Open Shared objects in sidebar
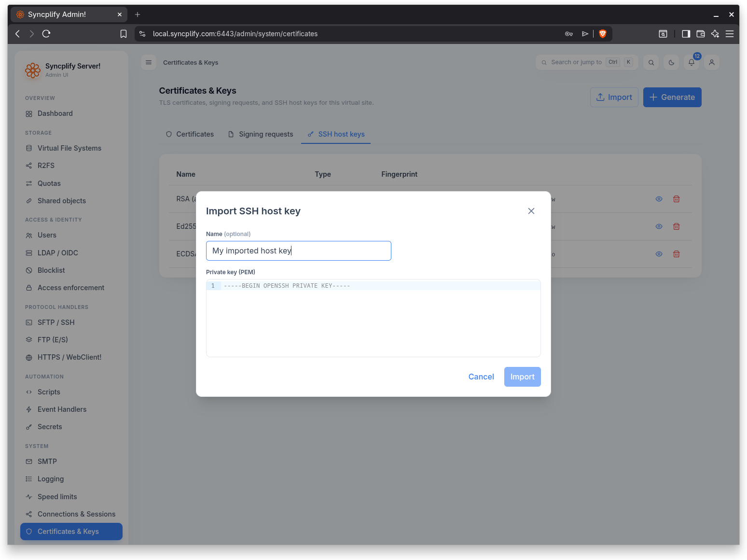747x560 pixels. [71, 201]
